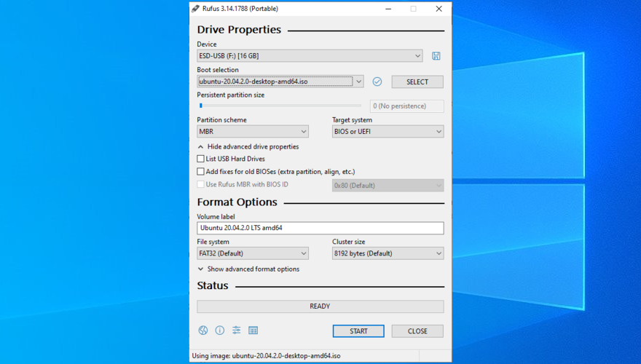Click the SELECT button for ISO

tap(417, 82)
